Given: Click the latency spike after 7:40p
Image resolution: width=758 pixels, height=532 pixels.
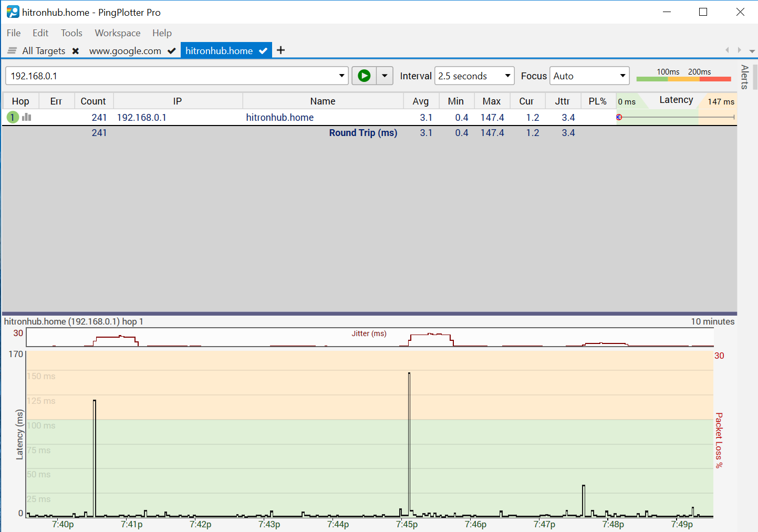Looking at the screenshot, I should (x=95, y=458).
